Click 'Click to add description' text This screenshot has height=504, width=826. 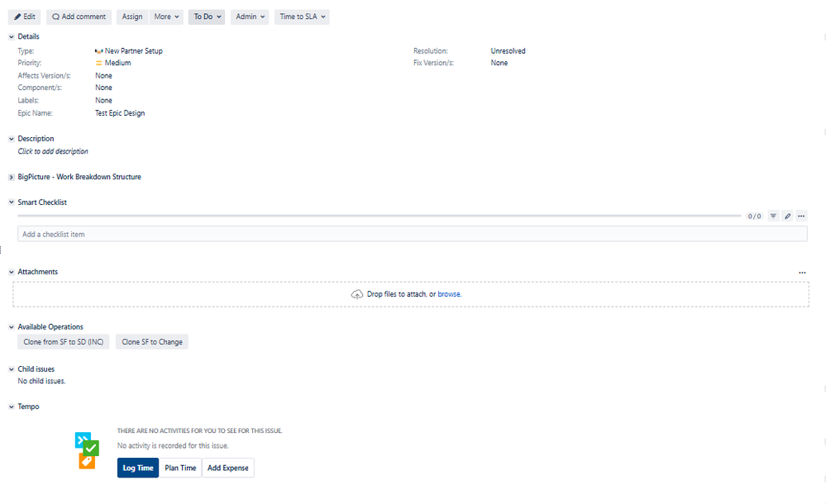pos(53,151)
